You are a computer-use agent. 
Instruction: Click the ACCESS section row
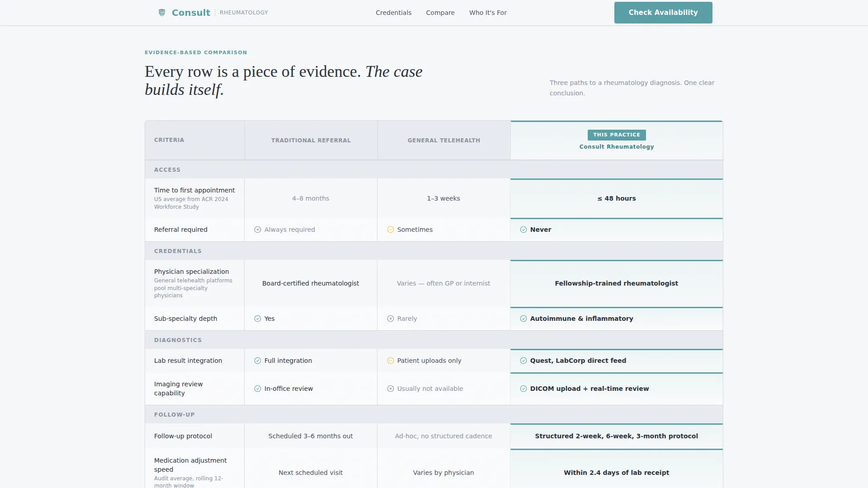point(434,169)
